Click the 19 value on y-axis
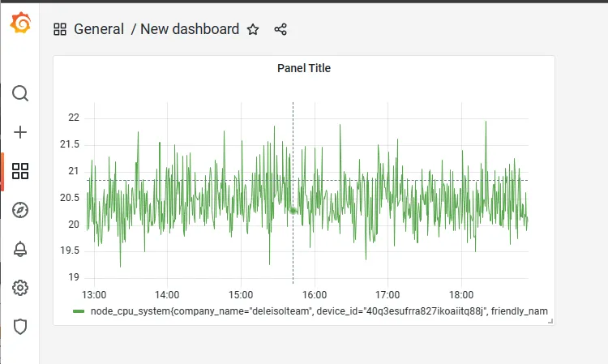The width and height of the screenshot is (608, 364). point(74,277)
